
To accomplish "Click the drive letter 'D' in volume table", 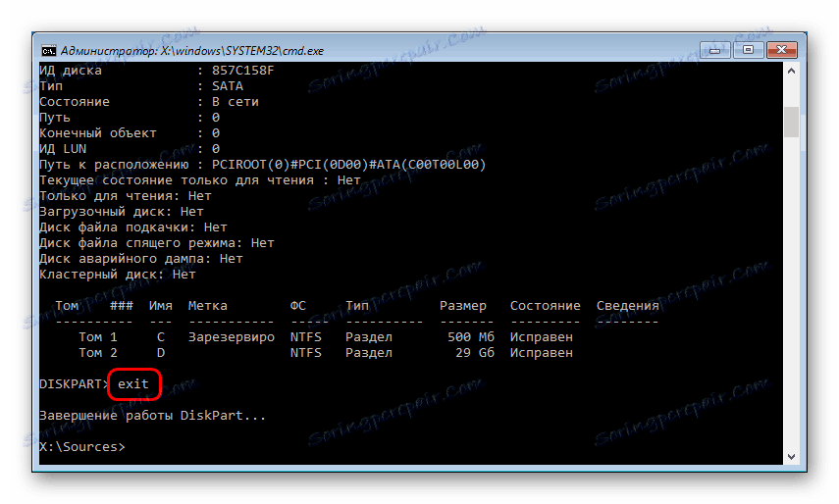I will coord(161,353).
